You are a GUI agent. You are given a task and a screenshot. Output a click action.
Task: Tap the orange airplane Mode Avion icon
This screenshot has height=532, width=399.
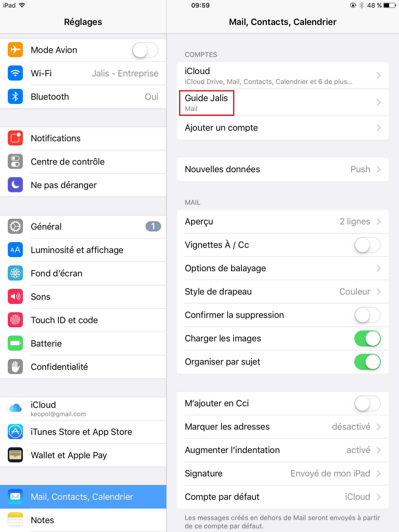15,50
